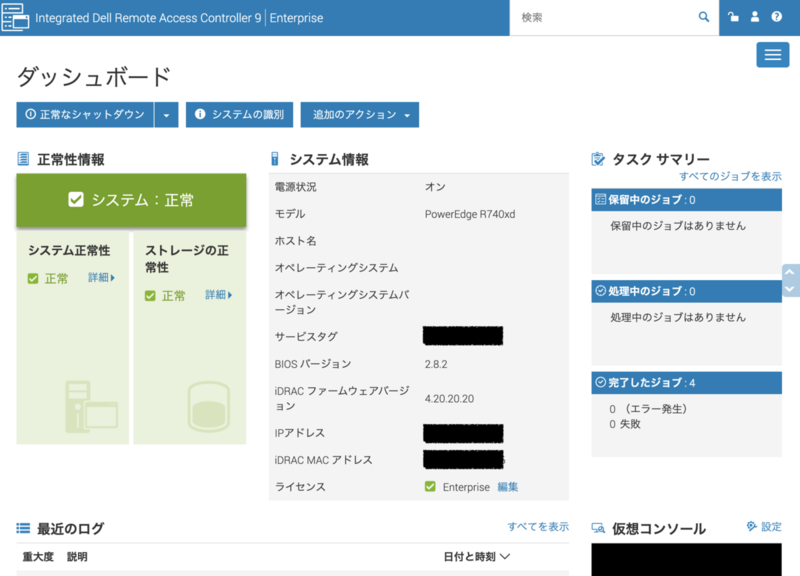The width and height of the screenshot is (800, 576).
Task: Click the lock icon in header
Action: click(x=734, y=17)
